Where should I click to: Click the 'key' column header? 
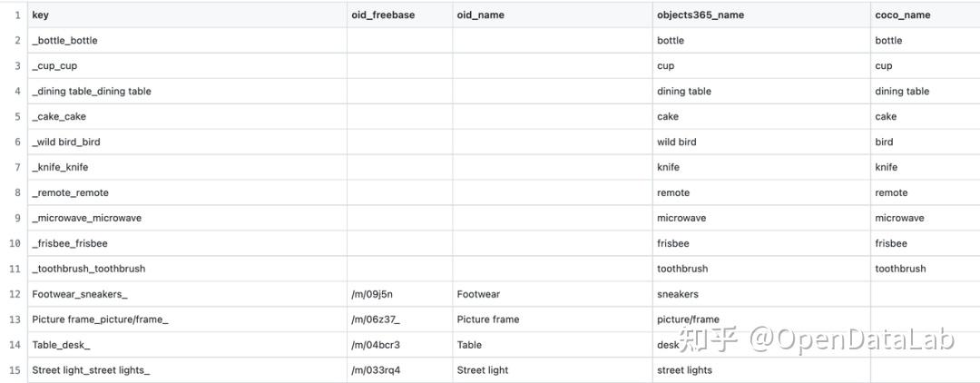(x=187, y=15)
